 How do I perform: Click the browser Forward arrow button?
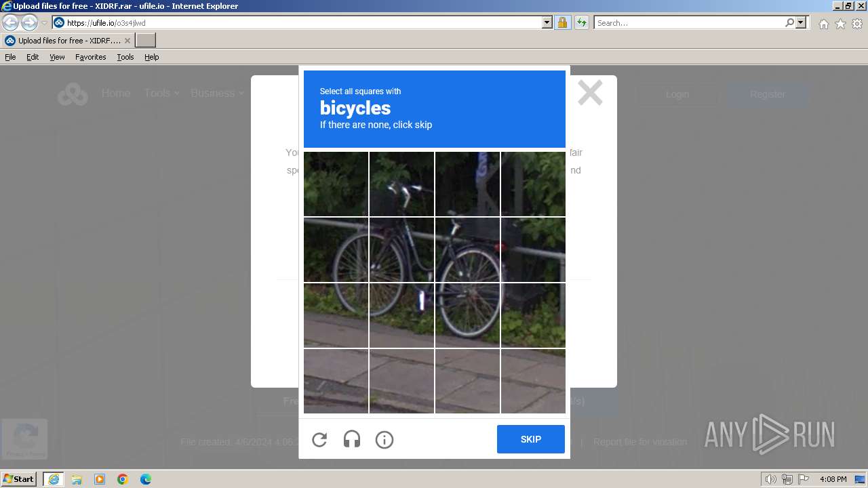pyautogui.click(x=29, y=23)
